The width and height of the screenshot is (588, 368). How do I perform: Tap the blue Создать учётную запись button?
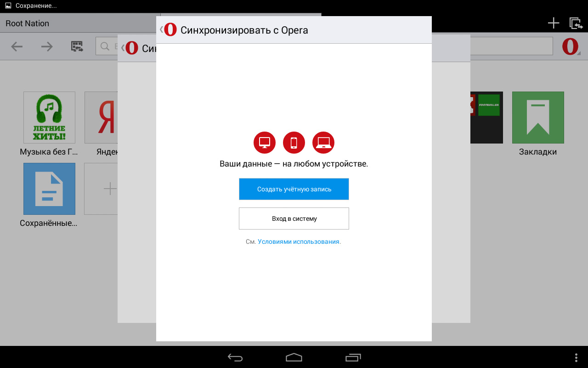click(x=294, y=189)
